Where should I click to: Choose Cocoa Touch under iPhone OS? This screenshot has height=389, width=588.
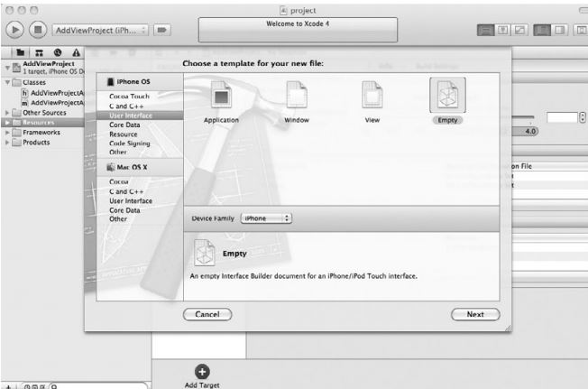click(x=129, y=97)
